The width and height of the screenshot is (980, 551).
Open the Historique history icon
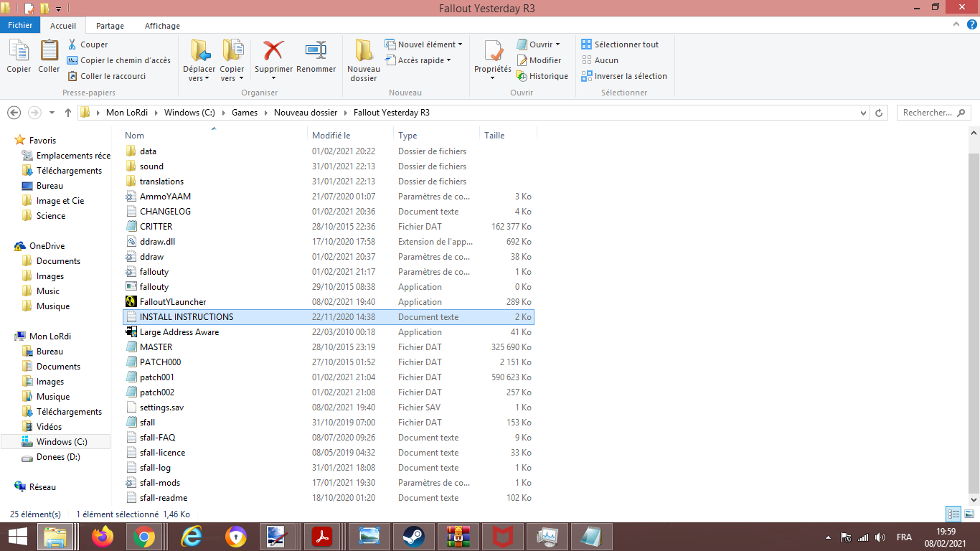(x=522, y=76)
